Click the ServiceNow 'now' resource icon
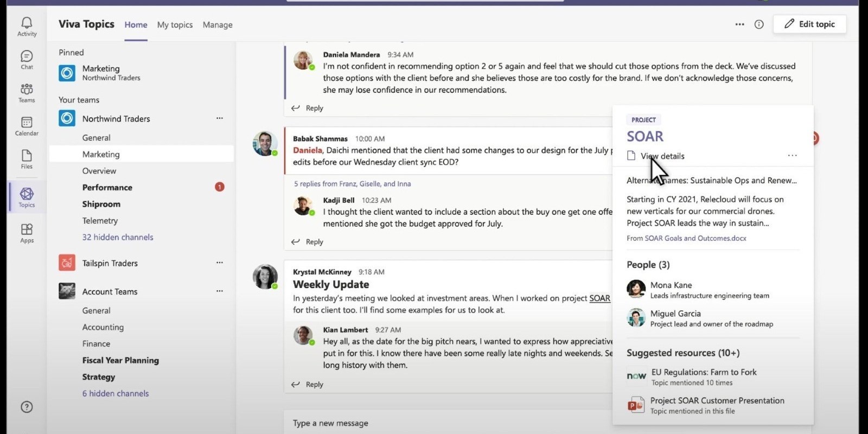The width and height of the screenshot is (868, 434). point(636,376)
